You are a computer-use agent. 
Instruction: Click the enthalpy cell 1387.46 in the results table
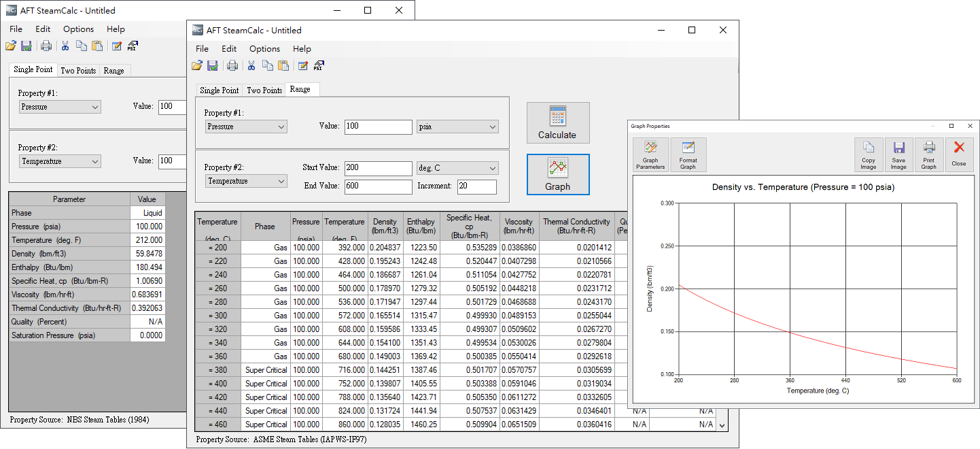click(x=421, y=370)
